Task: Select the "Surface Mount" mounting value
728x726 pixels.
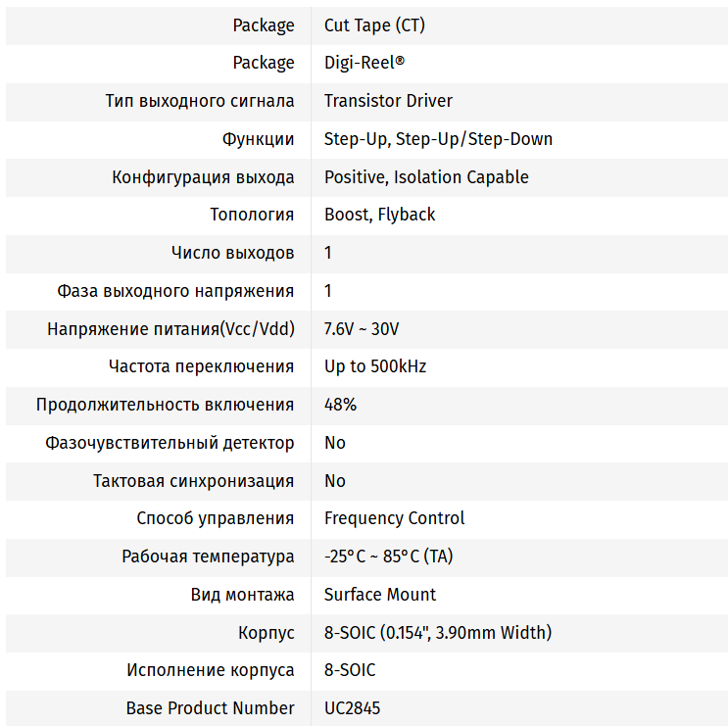Action: pos(380,595)
